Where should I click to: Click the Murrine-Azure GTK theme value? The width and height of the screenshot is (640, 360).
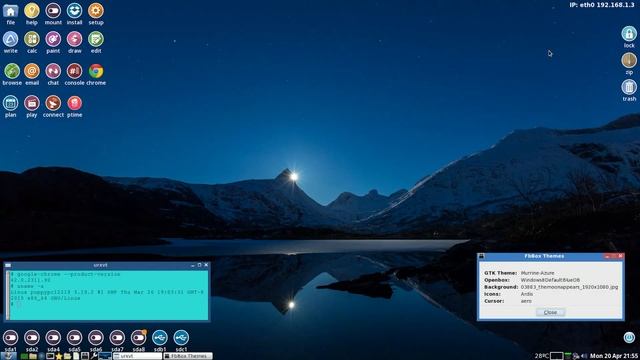[x=537, y=273]
